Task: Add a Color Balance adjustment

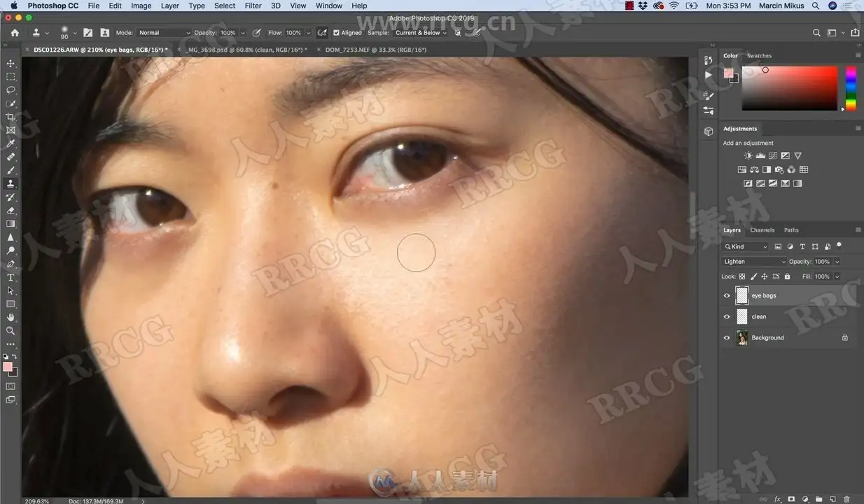Action: [754, 169]
